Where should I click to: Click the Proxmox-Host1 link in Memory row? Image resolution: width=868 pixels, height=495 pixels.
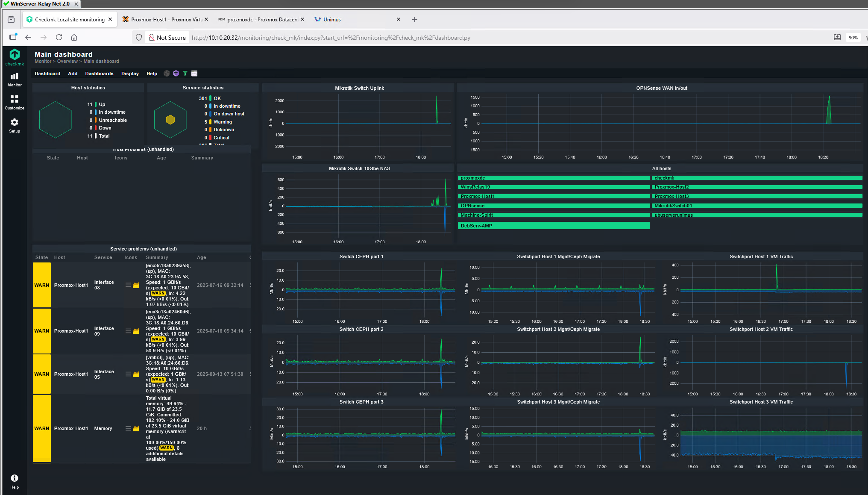[x=71, y=428]
